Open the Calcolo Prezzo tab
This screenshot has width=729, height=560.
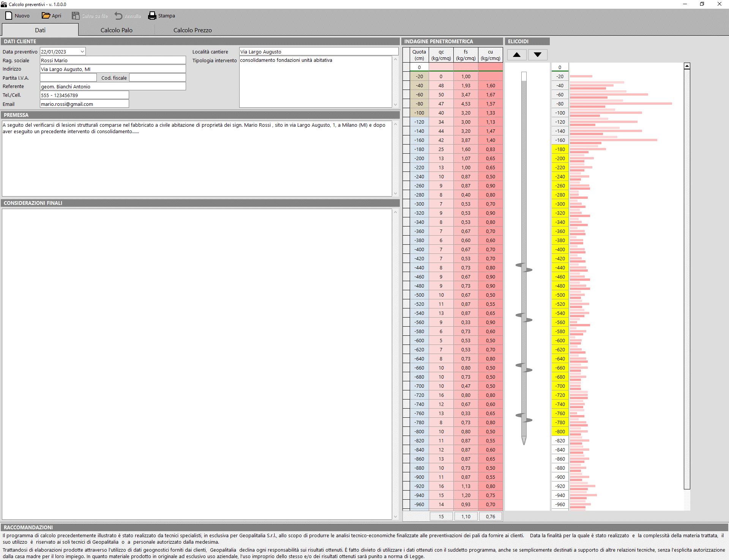193,30
